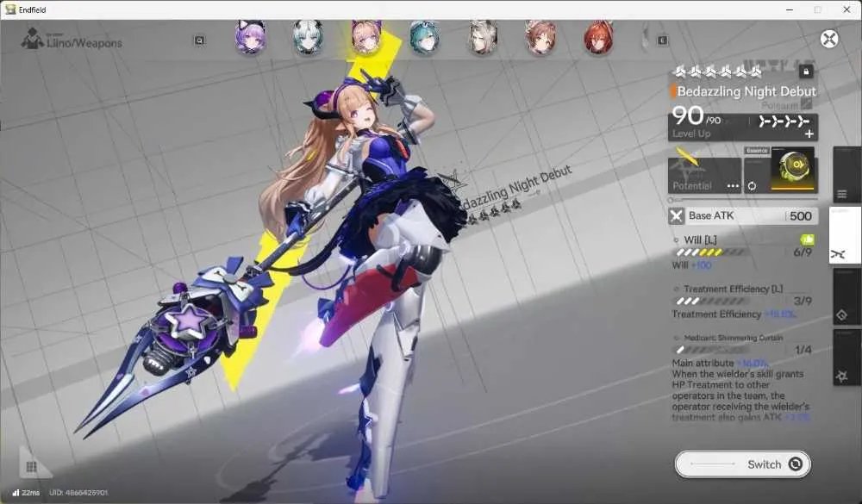Click the Will [L] progress bar

(x=711, y=252)
